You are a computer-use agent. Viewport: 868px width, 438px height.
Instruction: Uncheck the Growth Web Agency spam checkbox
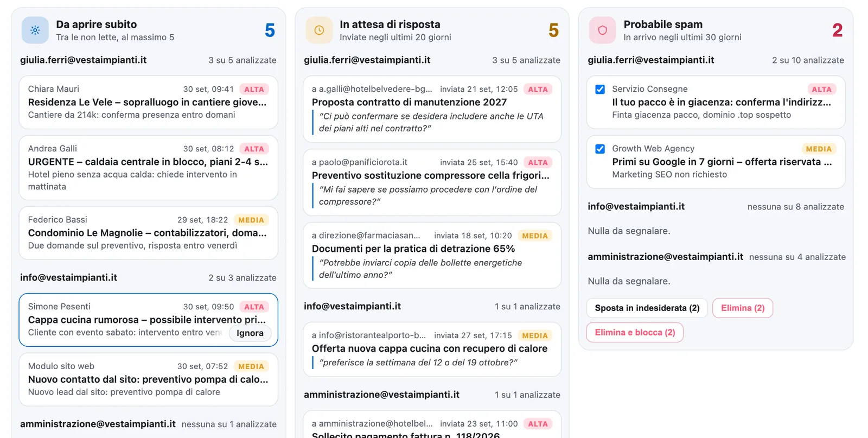point(600,149)
